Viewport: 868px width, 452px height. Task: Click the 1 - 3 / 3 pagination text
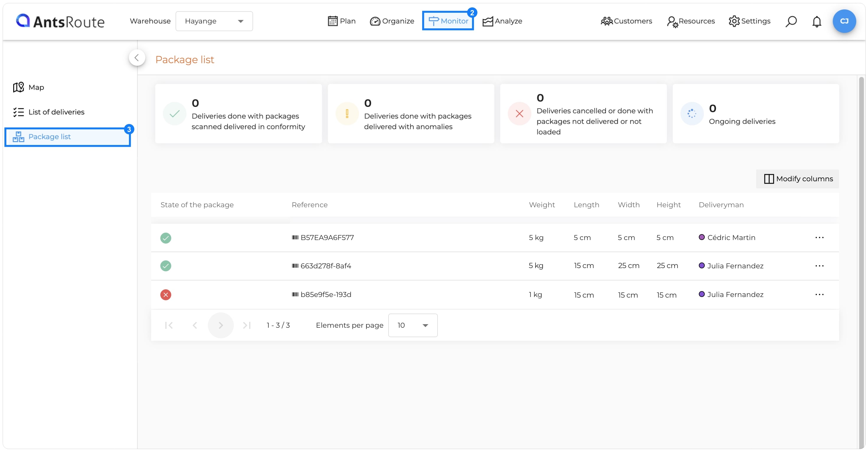(278, 326)
